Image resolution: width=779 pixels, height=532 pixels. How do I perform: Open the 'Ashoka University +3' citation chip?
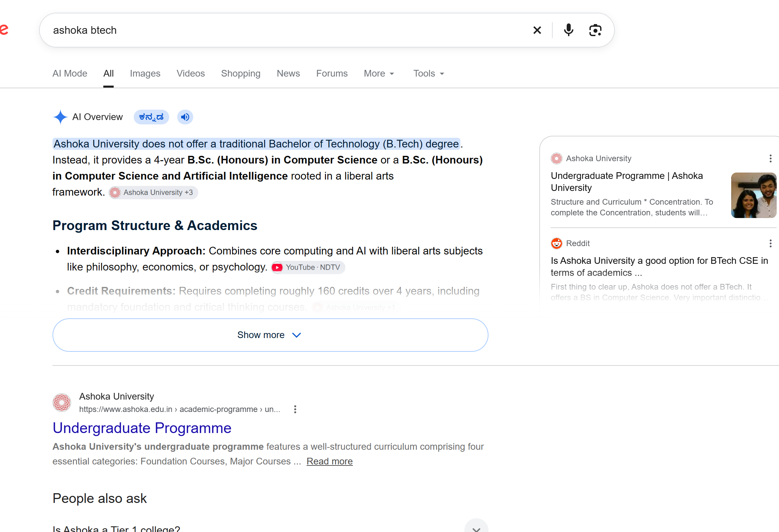click(x=153, y=193)
